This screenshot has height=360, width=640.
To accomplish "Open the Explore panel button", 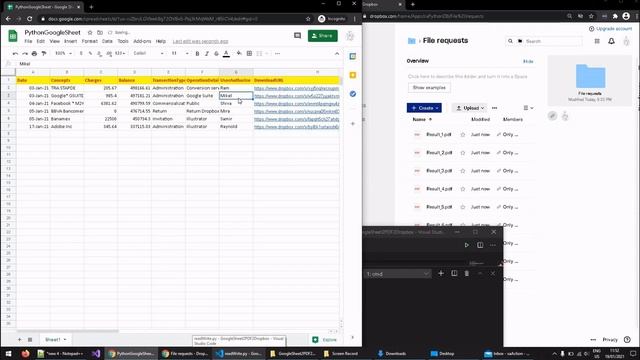I will tap(325, 340).
